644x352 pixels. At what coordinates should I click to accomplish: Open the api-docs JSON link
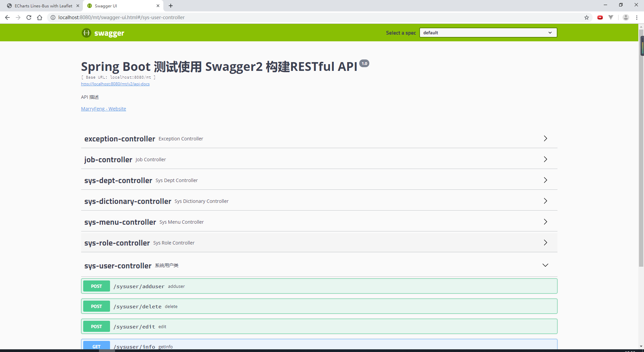click(115, 84)
